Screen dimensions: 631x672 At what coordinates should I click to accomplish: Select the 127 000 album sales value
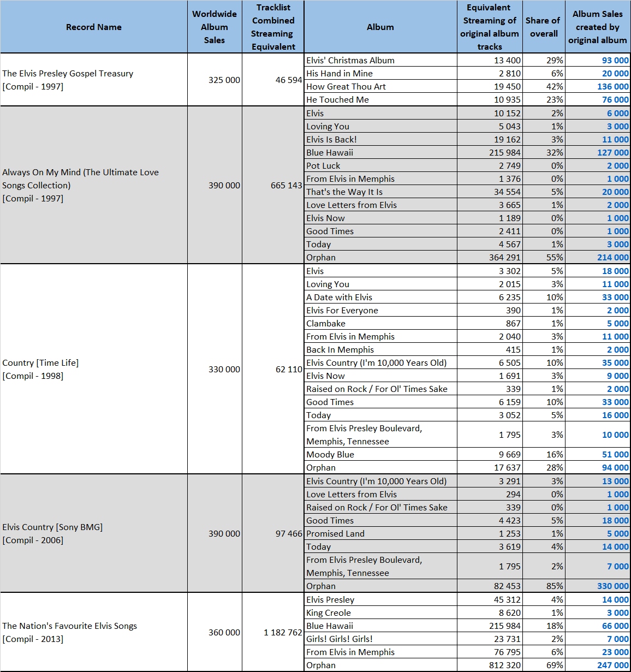point(598,152)
